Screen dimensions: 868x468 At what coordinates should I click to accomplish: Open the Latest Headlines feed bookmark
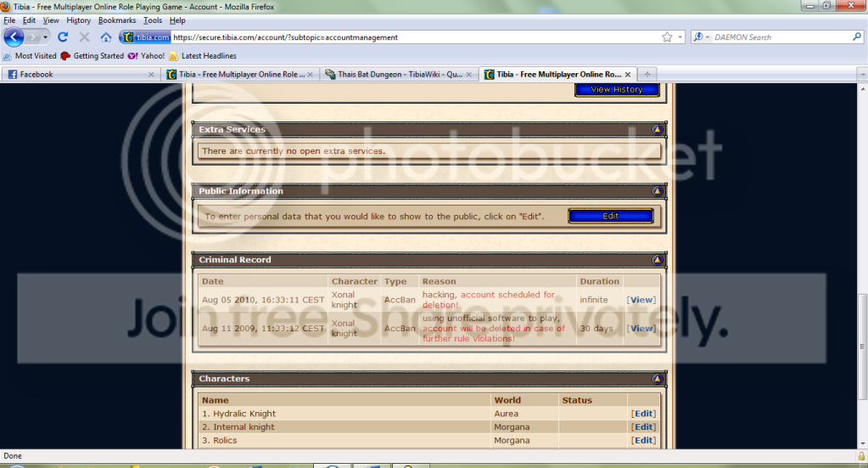tap(203, 56)
